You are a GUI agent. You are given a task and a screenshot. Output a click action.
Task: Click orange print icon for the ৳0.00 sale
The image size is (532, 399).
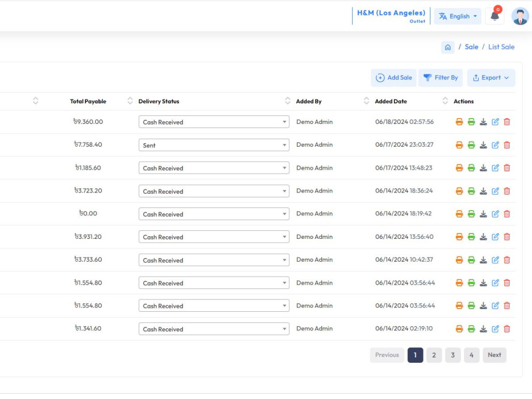pos(459,214)
